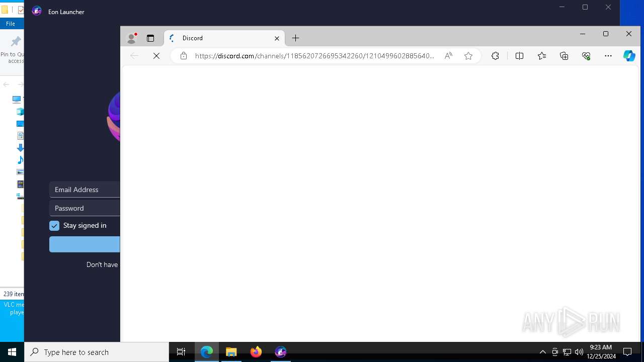
Task: Select the Discord browser tab
Action: [x=224, y=38]
